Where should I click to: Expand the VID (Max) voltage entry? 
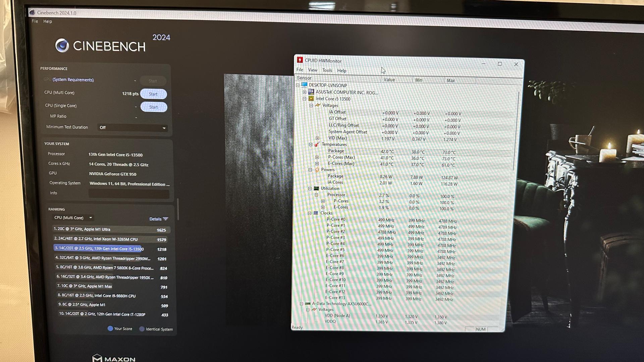point(317,138)
